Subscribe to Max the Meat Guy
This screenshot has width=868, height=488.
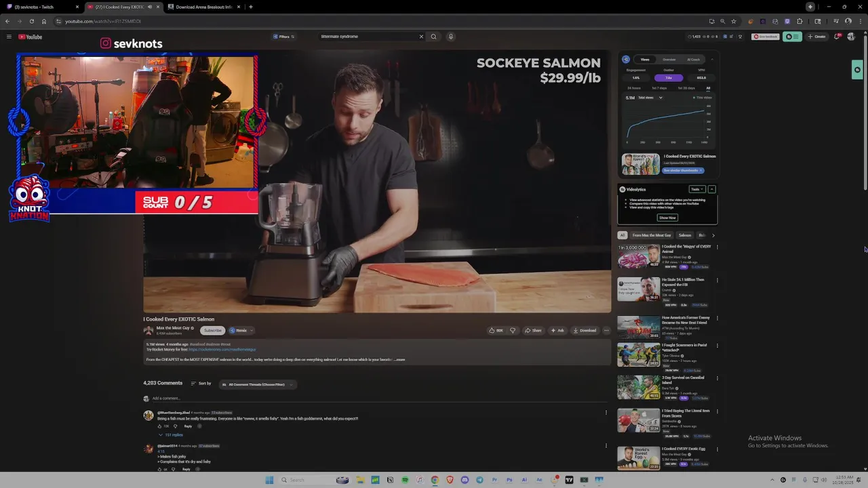[x=213, y=331]
